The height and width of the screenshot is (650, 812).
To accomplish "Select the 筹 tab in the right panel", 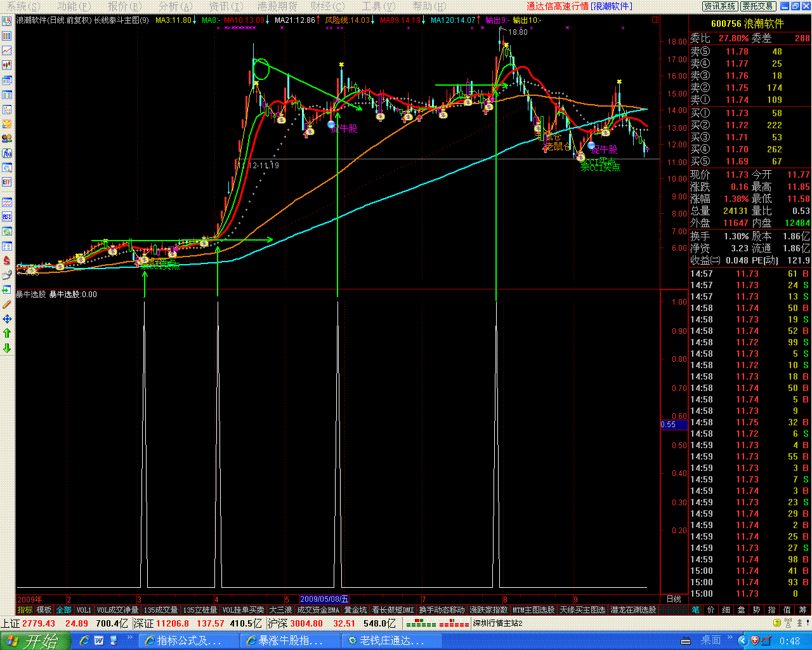I will [802, 610].
